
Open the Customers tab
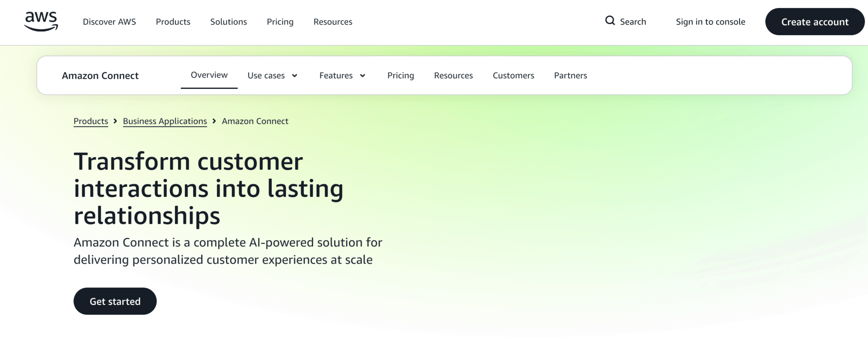click(x=513, y=75)
